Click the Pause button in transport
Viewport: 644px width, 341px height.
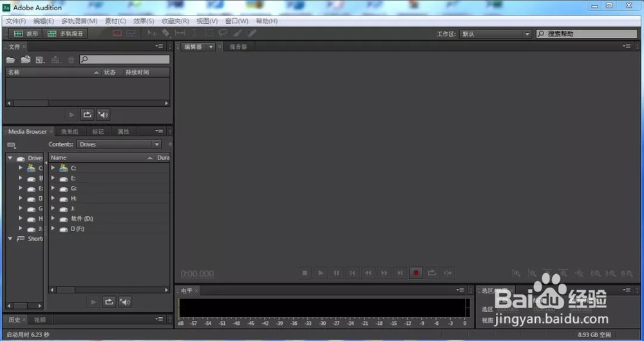[336, 273]
